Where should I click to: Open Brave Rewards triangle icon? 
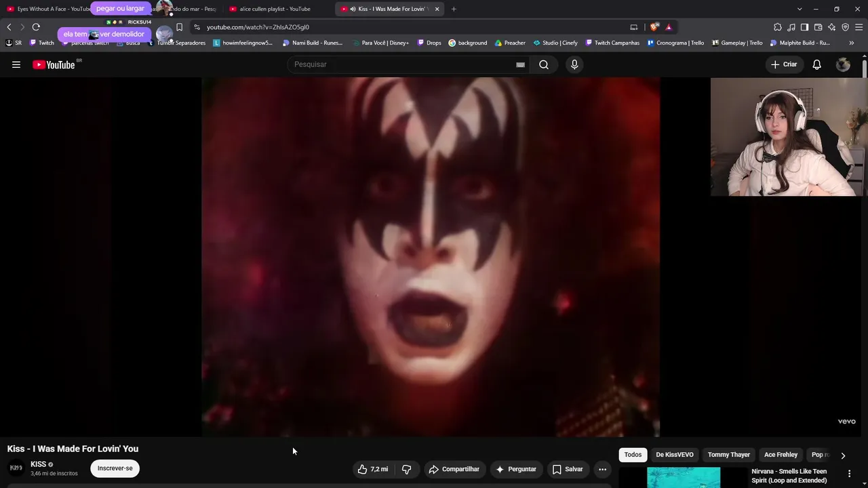click(669, 27)
